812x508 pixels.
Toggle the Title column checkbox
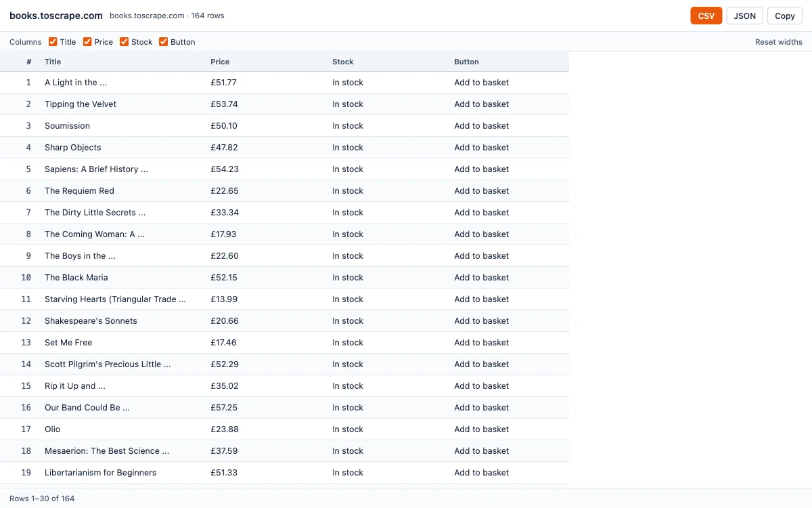53,42
